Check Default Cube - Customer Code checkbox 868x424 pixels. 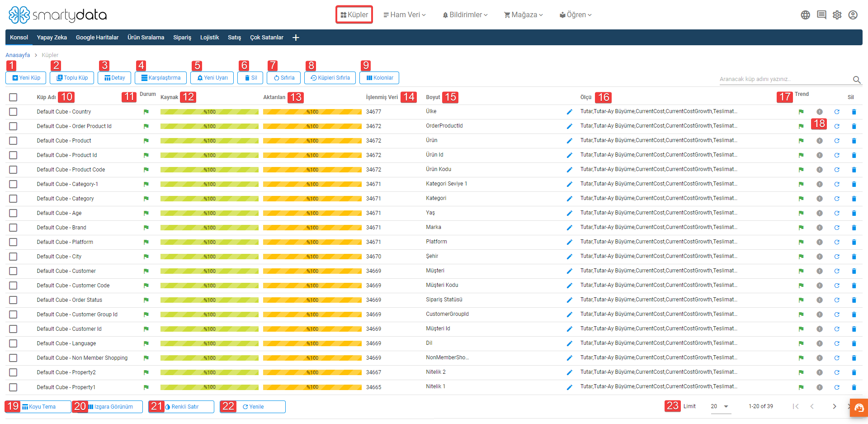click(x=13, y=286)
